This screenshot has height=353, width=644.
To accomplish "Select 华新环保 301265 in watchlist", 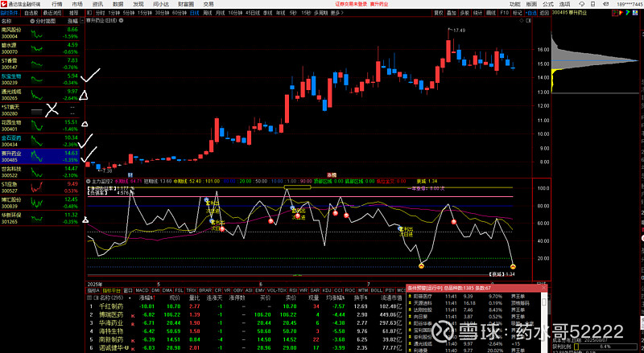I will 39,218.
